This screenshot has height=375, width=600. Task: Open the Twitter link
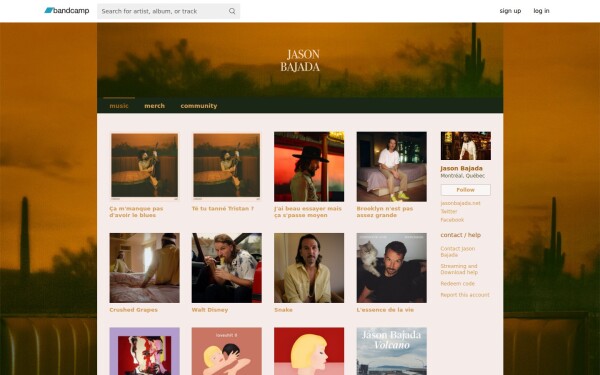(x=449, y=211)
